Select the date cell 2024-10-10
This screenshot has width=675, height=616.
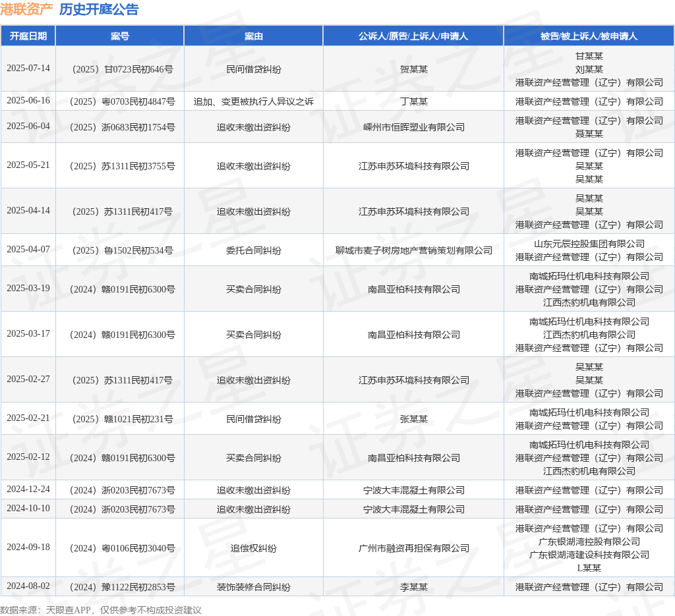28,509
